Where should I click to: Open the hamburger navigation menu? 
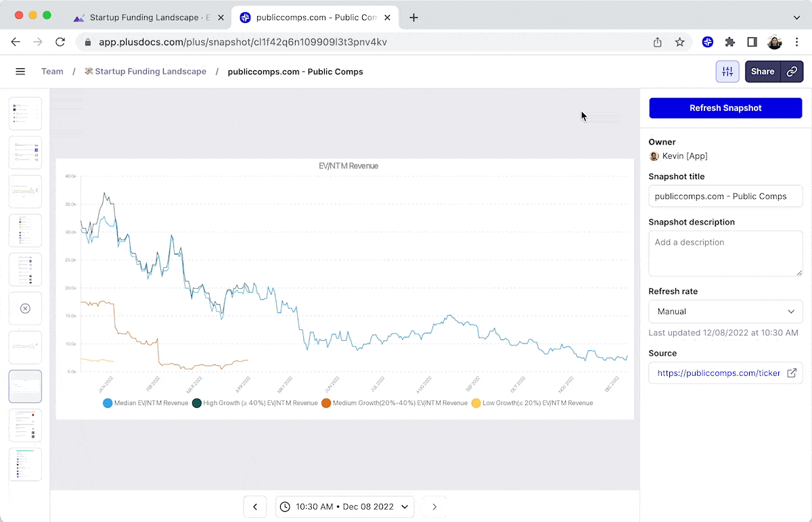tap(20, 72)
